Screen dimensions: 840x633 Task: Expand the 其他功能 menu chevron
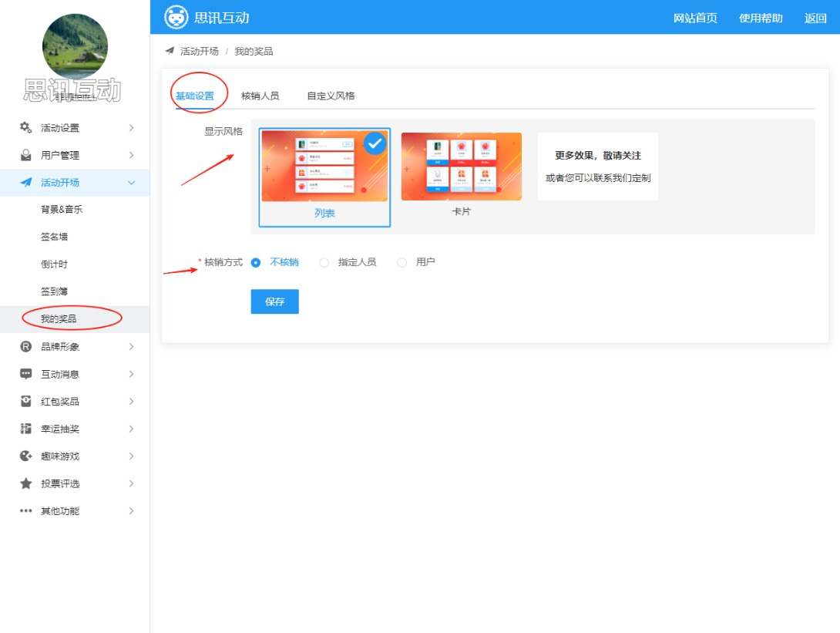[131, 511]
